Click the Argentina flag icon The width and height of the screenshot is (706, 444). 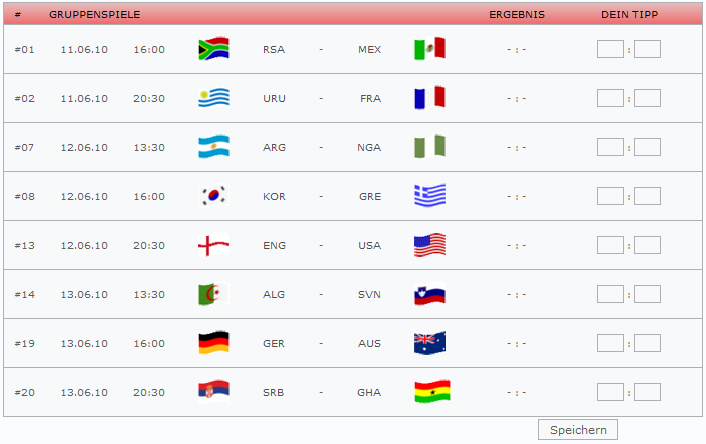tap(214, 147)
